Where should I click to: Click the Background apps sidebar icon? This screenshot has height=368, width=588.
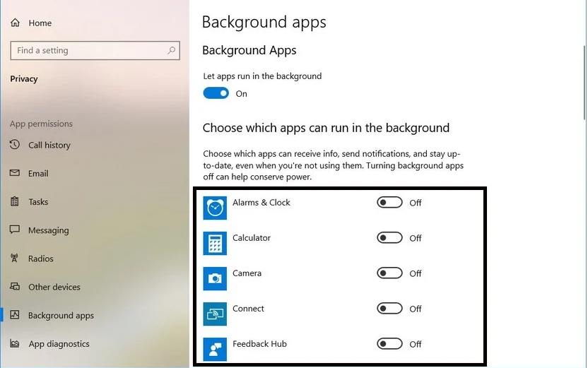[x=15, y=315]
